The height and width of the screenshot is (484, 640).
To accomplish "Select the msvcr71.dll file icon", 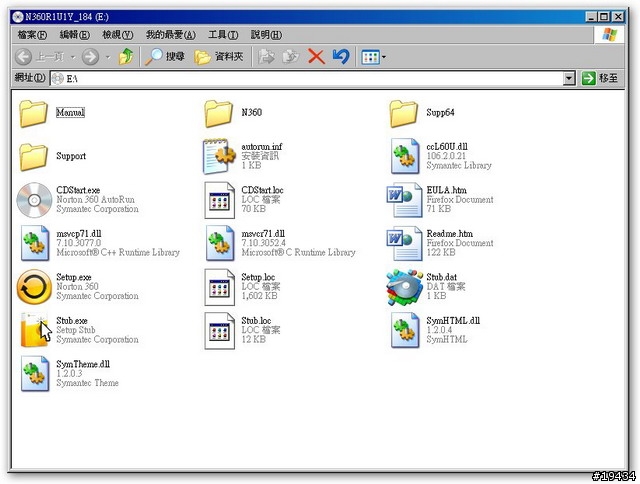I will point(220,243).
